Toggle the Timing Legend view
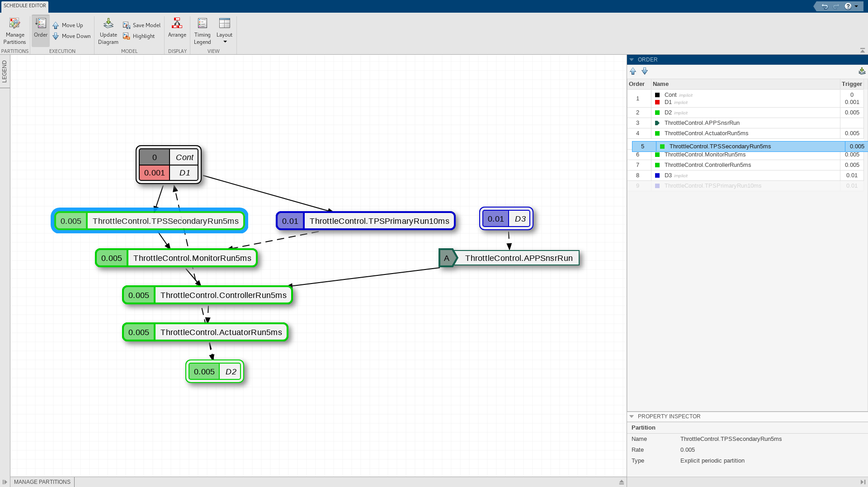 [x=202, y=31]
